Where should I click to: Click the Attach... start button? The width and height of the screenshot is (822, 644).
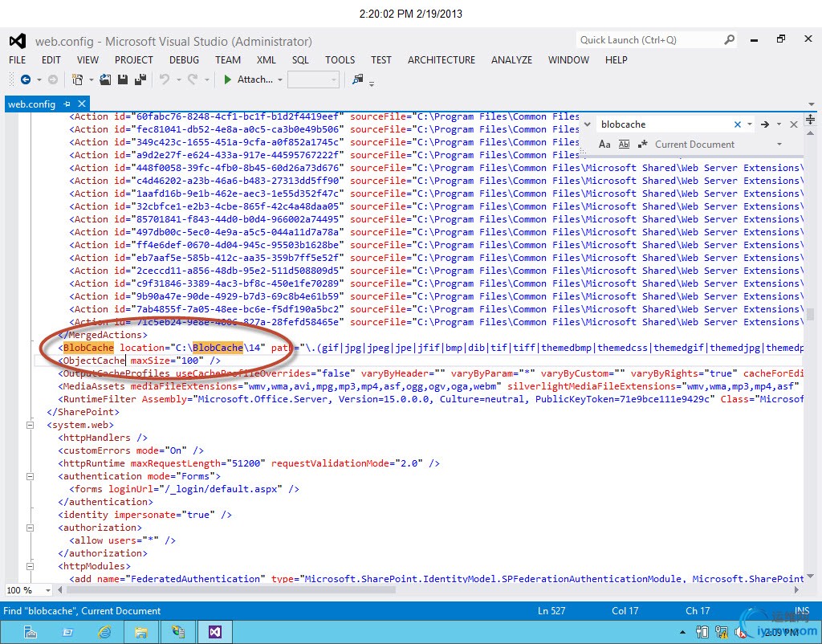248,79
